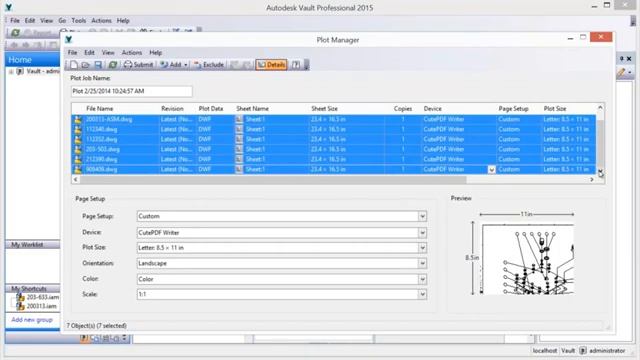
Task: Expand the Vault tree node in Home pane
Action: click(11, 71)
